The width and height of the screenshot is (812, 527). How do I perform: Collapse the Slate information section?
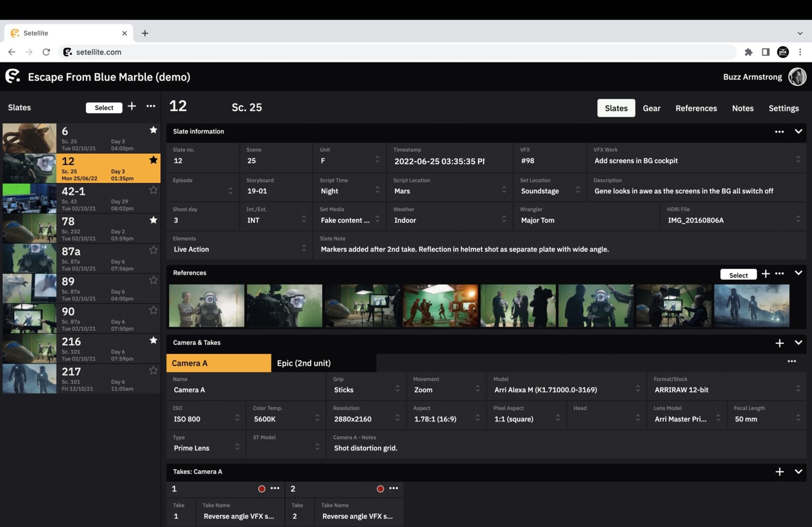tap(798, 132)
